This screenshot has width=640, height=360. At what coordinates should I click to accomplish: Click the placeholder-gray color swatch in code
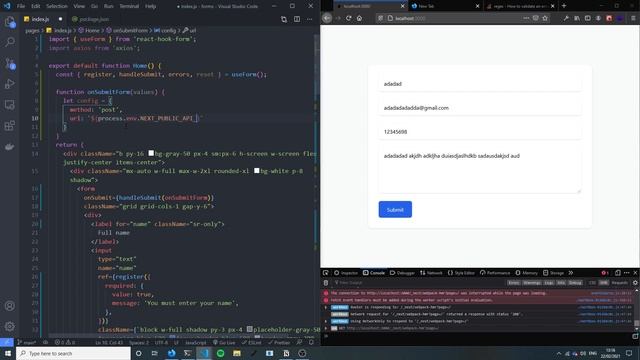[249, 329]
